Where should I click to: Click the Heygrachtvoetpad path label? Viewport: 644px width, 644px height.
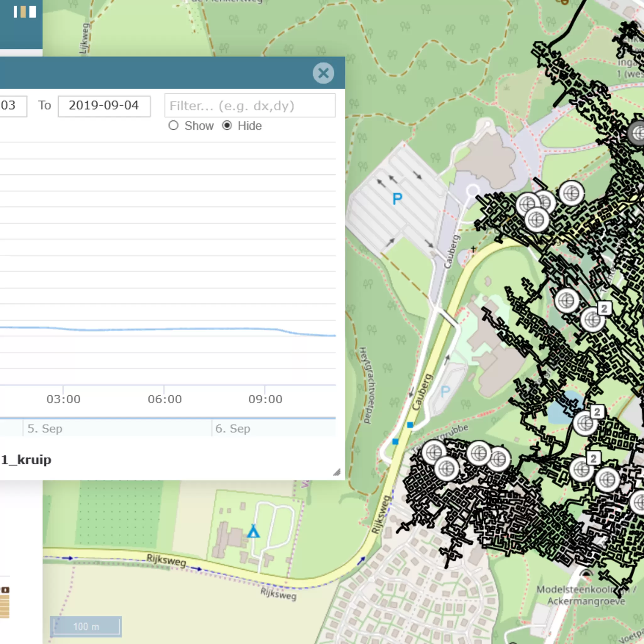(367, 385)
